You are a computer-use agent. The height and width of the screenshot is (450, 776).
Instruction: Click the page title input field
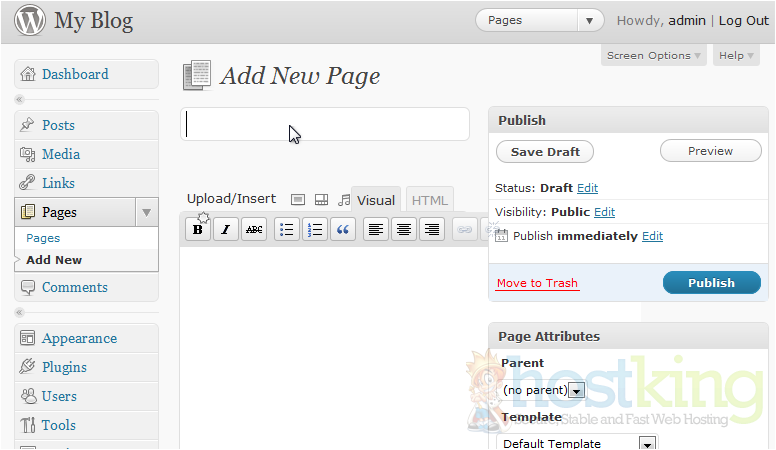coord(325,124)
